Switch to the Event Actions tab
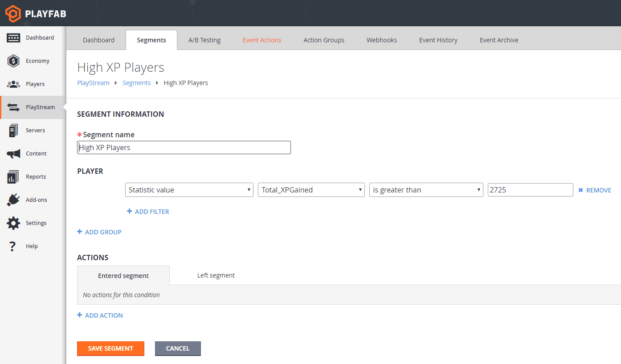Image resolution: width=621 pixels, height=364 pixels. pos(262,40)
